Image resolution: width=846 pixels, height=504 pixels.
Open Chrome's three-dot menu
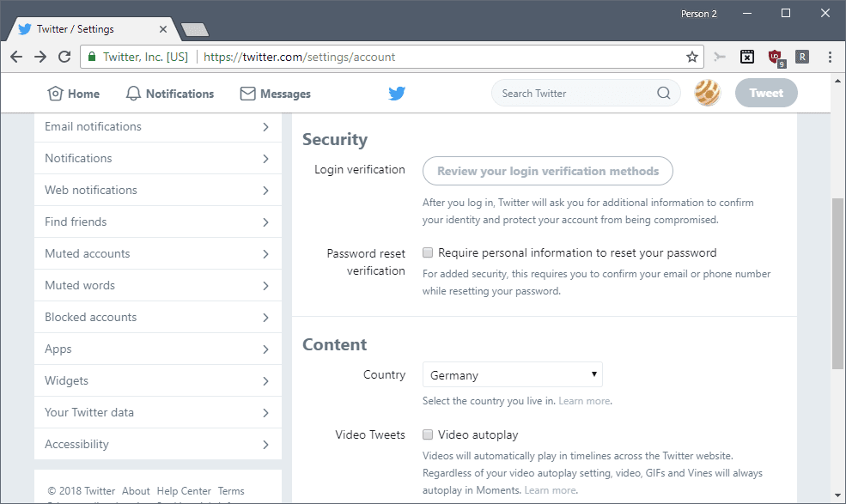click(830, 57)
